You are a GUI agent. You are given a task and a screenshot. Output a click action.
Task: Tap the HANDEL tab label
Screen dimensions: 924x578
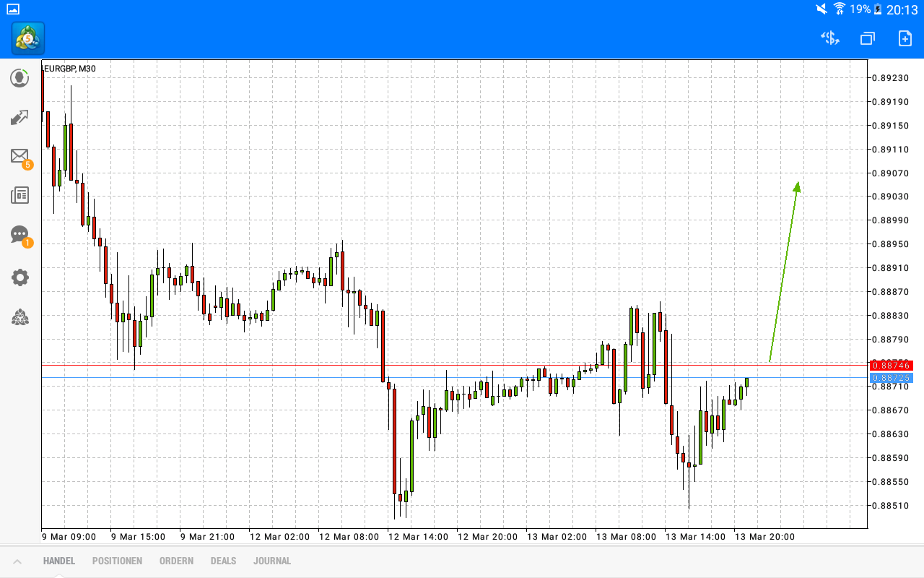point(58,561)
